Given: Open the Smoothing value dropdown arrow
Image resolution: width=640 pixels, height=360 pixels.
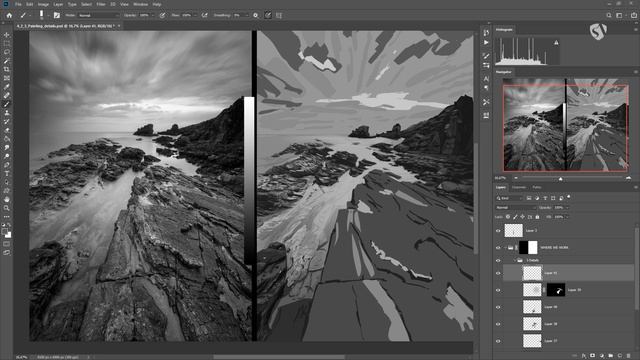Looking at the screenshot, I should point(247,15).
